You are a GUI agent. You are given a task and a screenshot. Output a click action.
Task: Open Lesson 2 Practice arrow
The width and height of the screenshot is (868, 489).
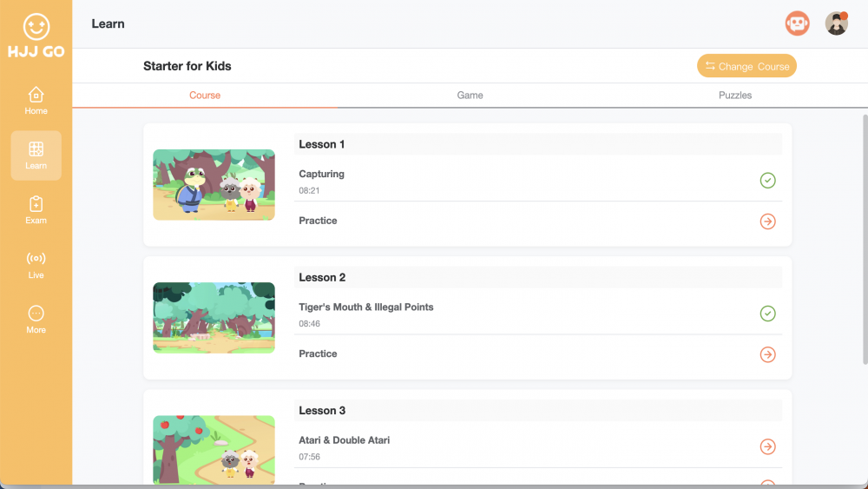coord(767,354)
